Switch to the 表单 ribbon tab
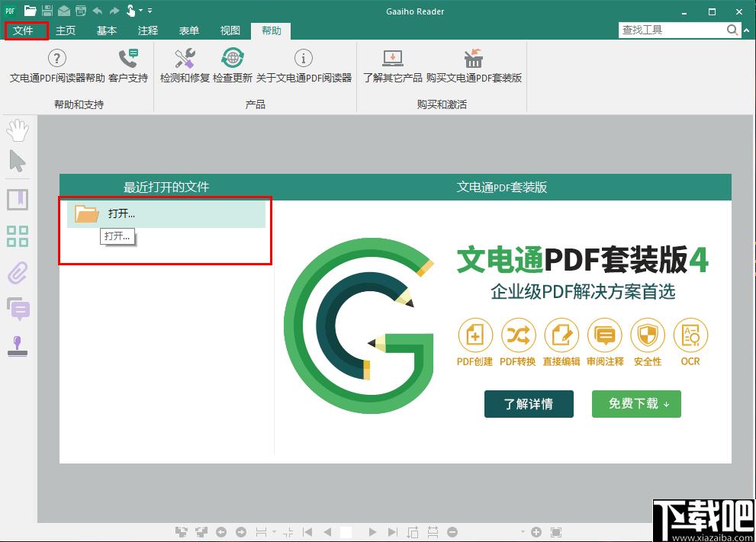 coord(189,30)
